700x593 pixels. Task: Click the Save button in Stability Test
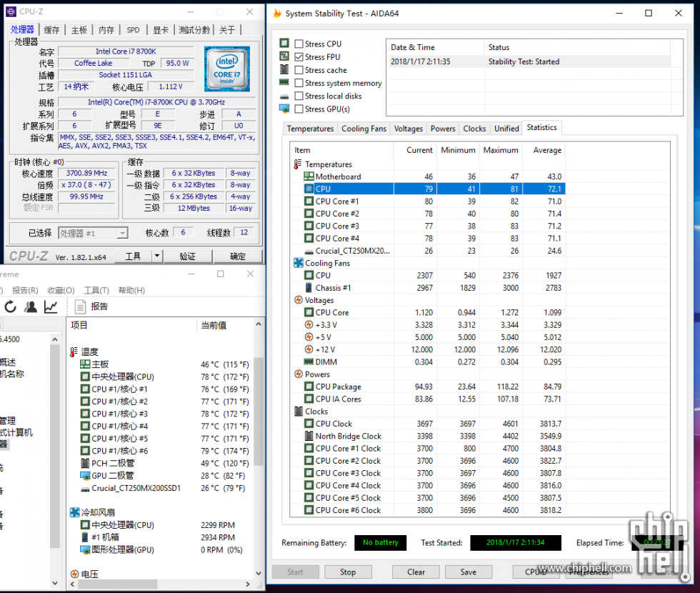[469, 572]
